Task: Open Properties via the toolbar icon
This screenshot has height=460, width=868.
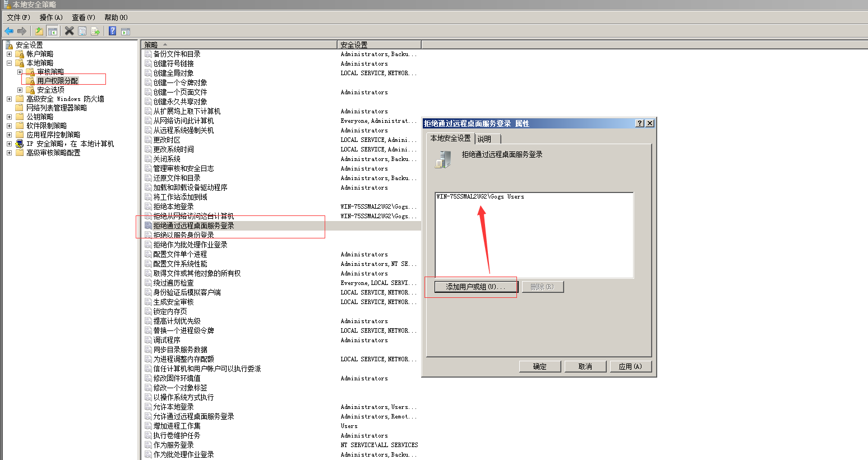Action: point(82,31)
